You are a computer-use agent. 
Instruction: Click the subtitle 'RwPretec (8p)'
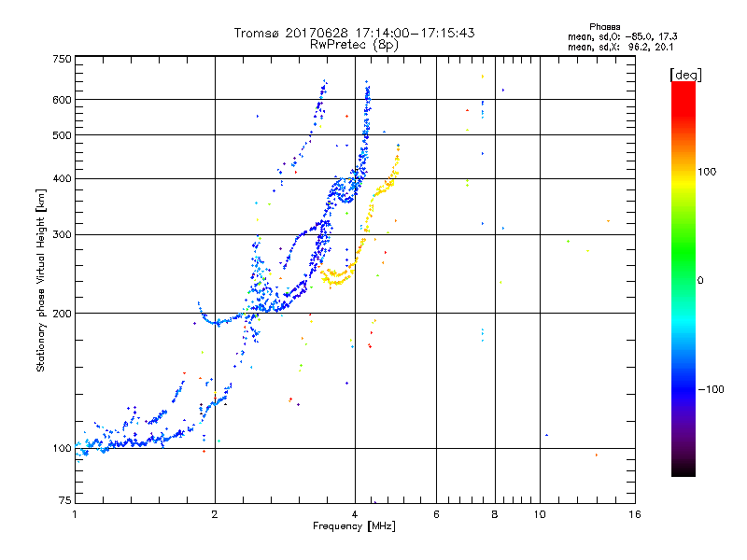tap(354, 45)
